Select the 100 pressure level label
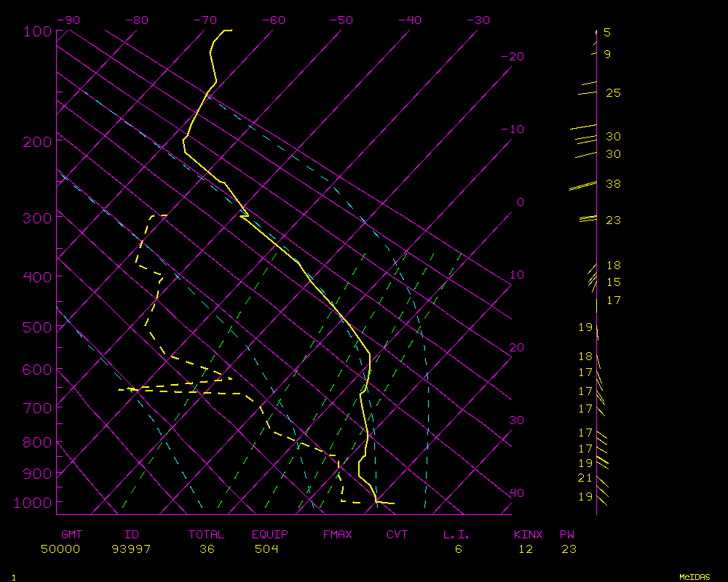This screenshot has width=728, height=582. [x=36, y=31]
